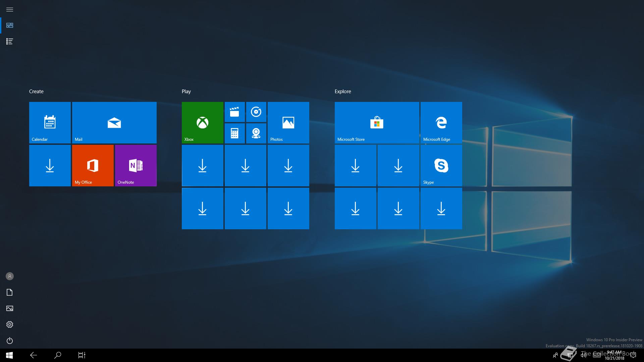Screen dimensions: 644x362
Task: Select the Explore group heading
Action: tap(343, 92)
